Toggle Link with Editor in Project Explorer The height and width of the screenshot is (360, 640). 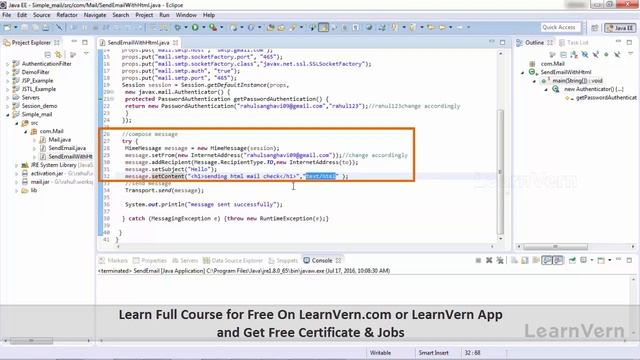[x=59, y=54]
